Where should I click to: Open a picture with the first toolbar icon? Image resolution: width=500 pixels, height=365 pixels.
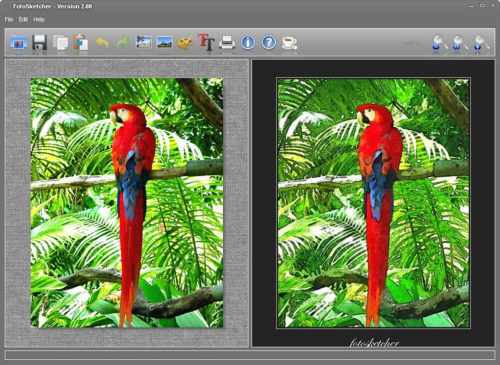18,43
